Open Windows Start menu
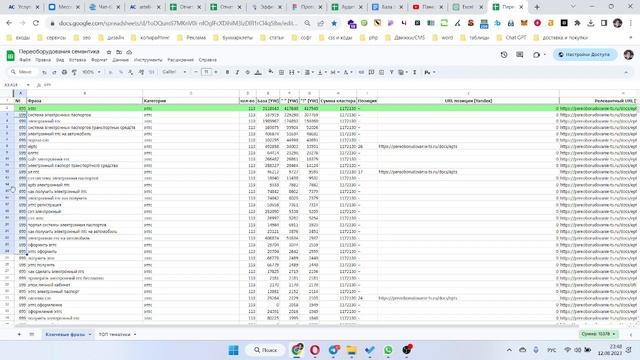The image size is (640, 360). (233, 350)
